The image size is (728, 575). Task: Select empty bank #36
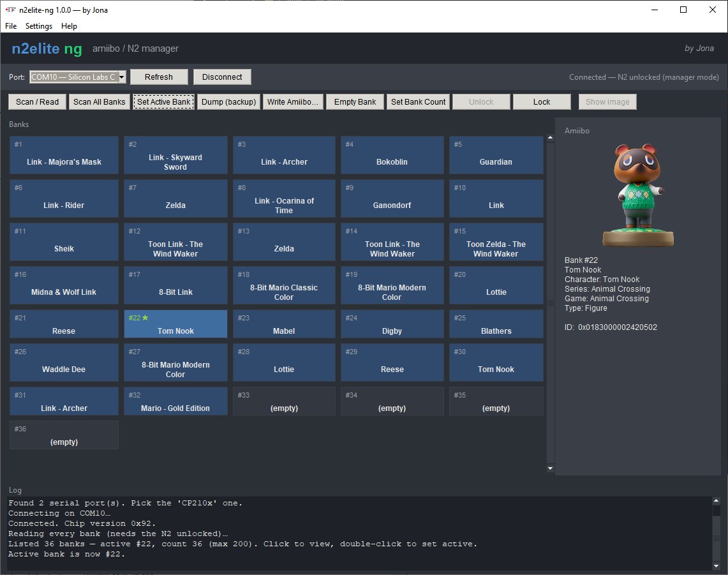point(64,435)
